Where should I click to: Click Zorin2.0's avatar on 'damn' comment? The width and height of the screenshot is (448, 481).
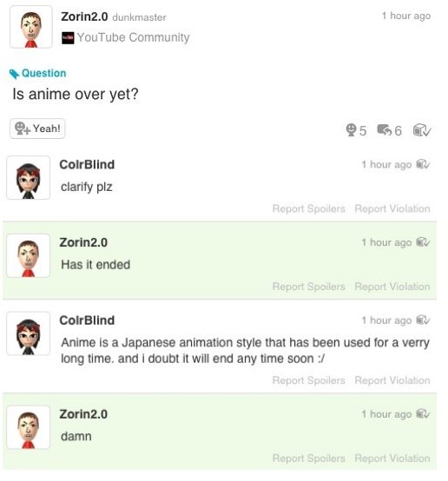click(29, 428)
